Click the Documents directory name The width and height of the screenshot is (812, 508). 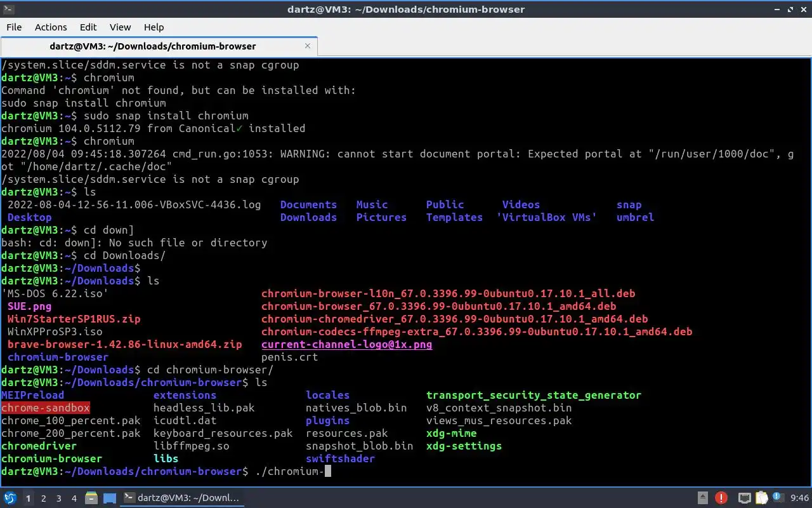pyautogui.click(x=309, y=204)
